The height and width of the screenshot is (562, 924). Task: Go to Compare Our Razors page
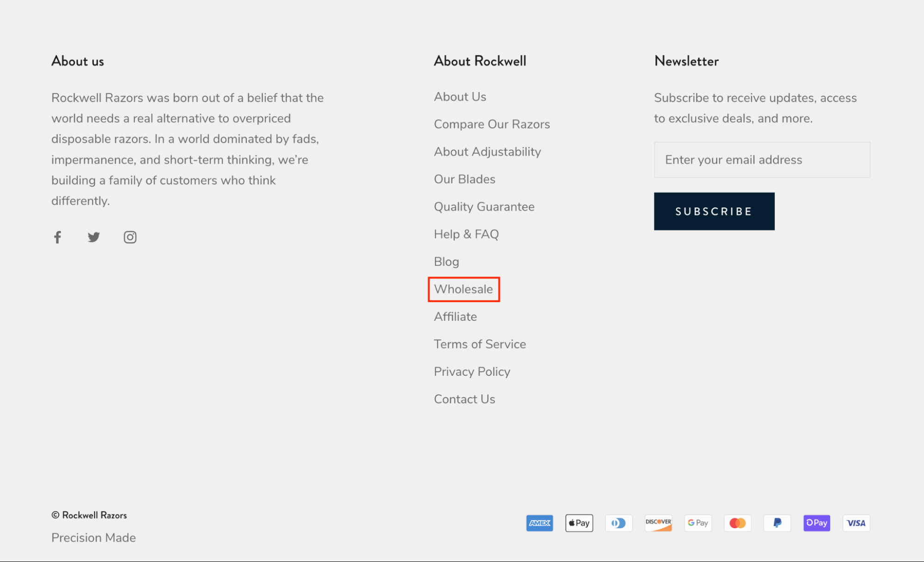(x=492, y=124)
